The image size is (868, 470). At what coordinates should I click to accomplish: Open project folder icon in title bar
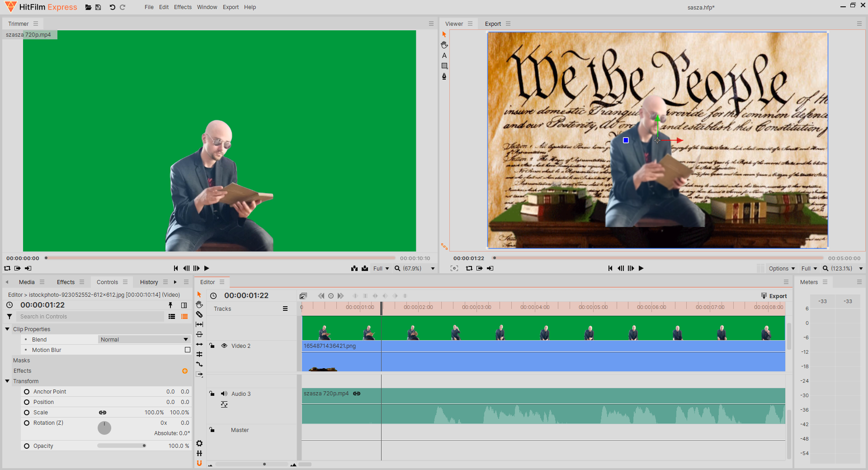tap(88, 7)
